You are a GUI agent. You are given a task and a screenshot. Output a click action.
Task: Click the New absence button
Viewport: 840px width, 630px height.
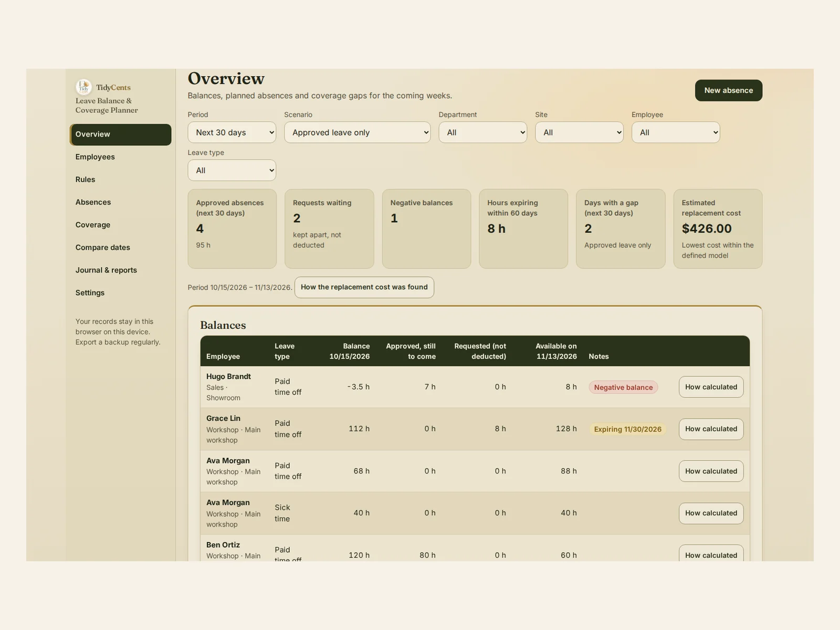(x=729, y=90)
